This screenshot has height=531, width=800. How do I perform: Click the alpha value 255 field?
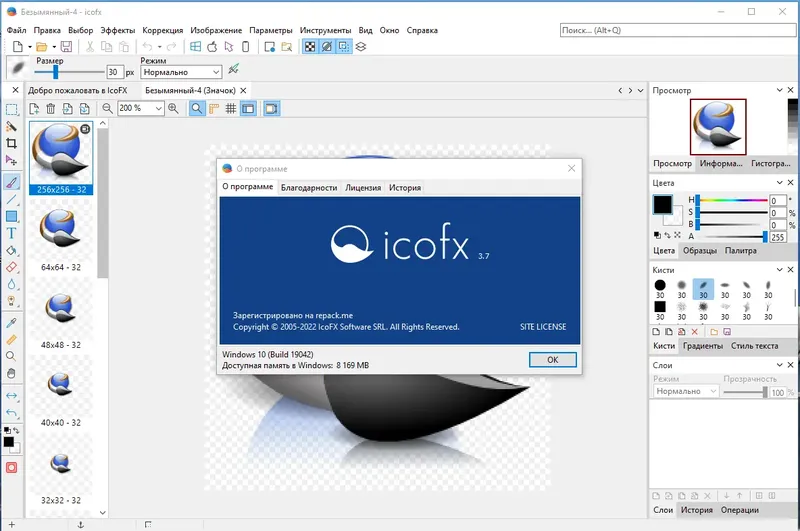tap(778, 237)
